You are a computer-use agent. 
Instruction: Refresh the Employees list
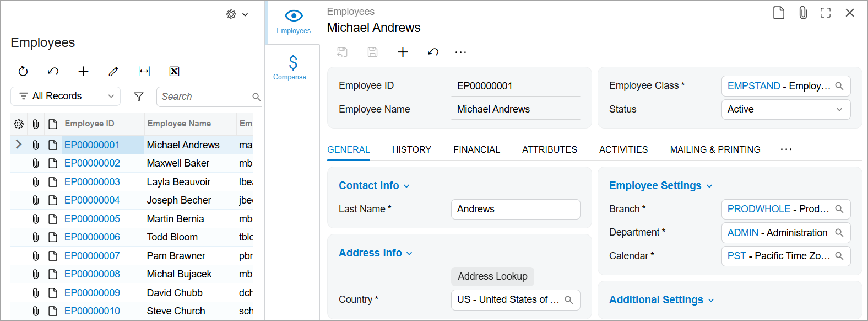click(x=23, y=71)
